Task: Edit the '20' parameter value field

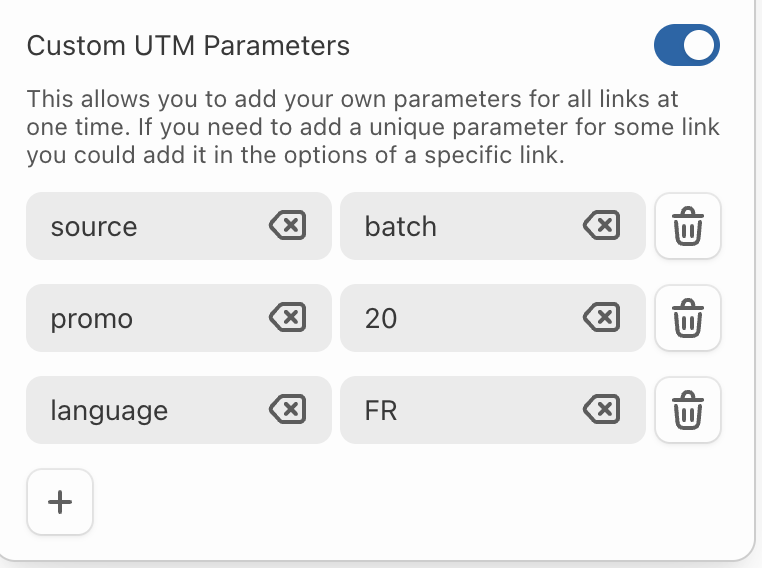Action: [450, 318]
